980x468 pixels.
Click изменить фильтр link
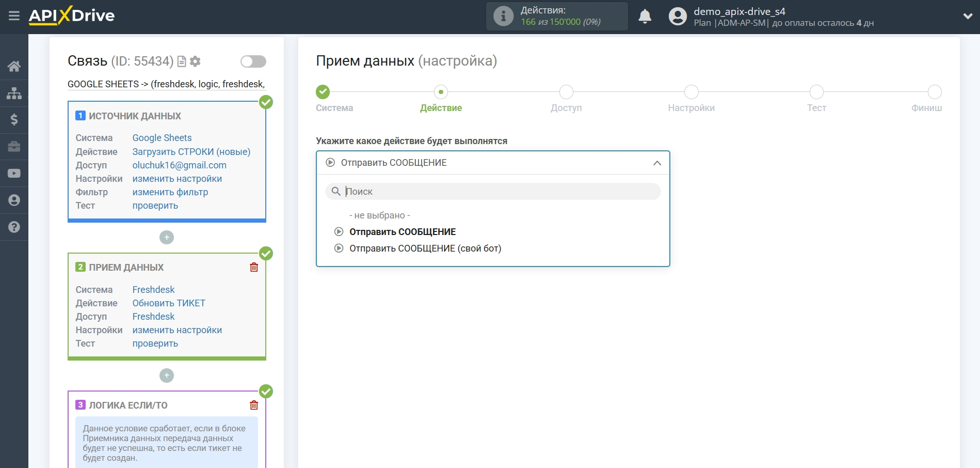(x=170, y=192)
